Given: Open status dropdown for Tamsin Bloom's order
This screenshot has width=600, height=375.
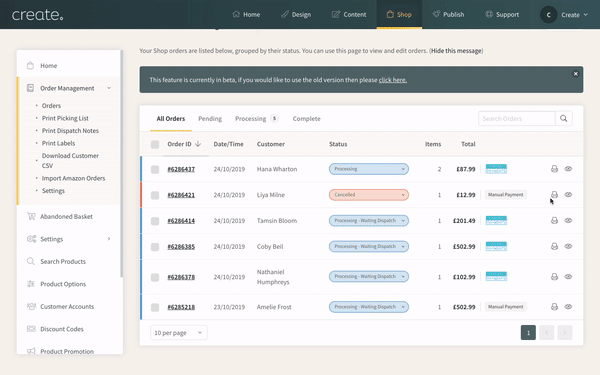Looking at the screenshot, I should pyautogui.click(x=369, y=220).
